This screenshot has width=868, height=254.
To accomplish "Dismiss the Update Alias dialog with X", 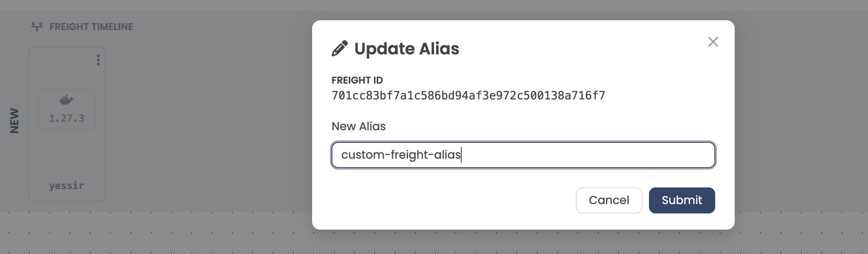I will point(713,42).
